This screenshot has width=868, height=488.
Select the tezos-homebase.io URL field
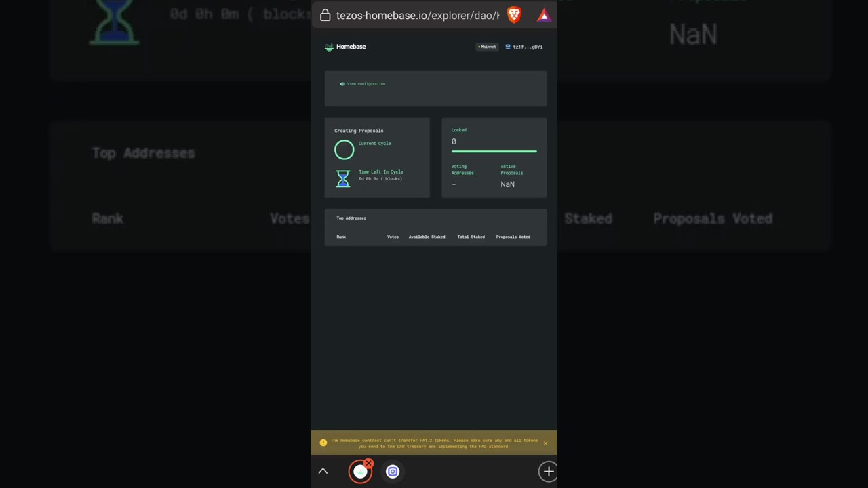point(417,15)
